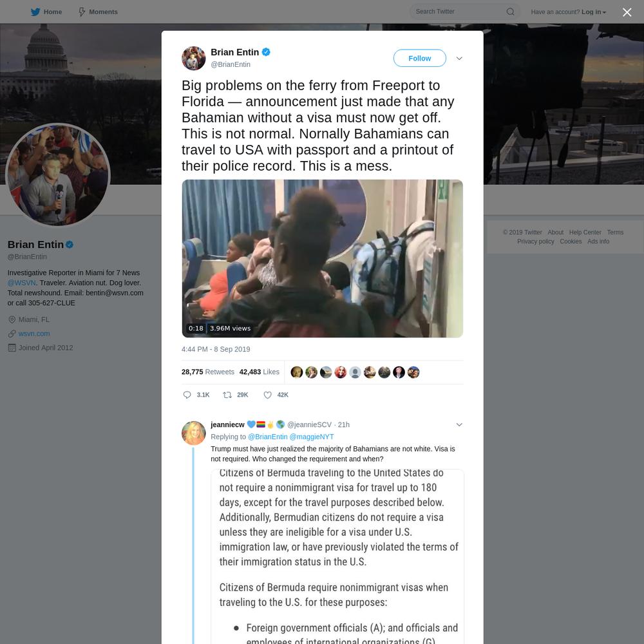Open the @maggieNYT mention link
The image size is (644, 644).
[311, 437]
